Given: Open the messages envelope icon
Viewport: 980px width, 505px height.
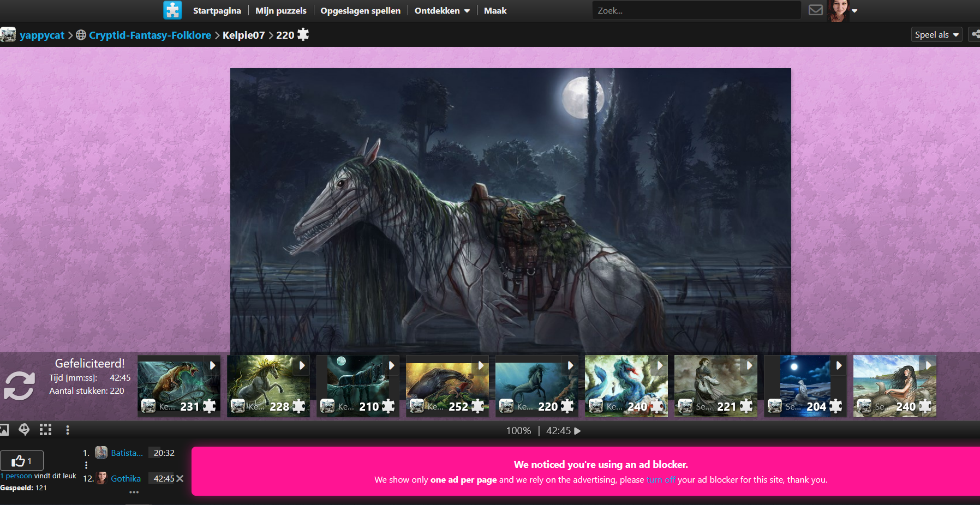Looking at the screenshot, I should point(815,10).
